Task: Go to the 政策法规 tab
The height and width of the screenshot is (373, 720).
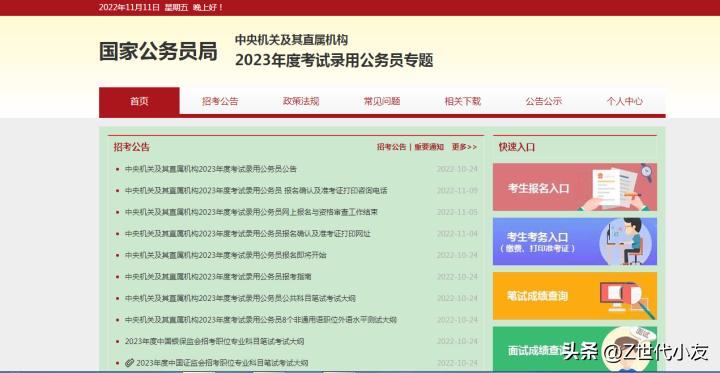Action: (301, 101)
